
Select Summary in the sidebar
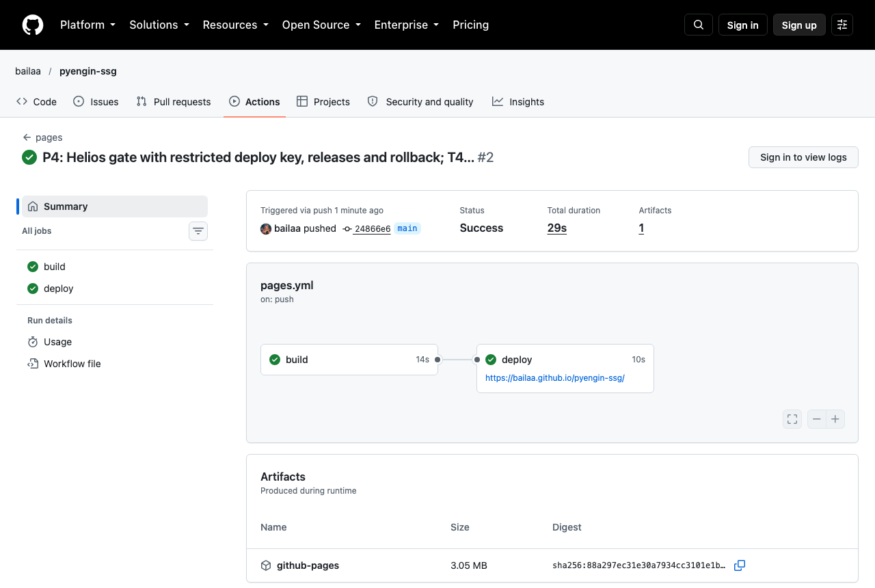point(115,206)
